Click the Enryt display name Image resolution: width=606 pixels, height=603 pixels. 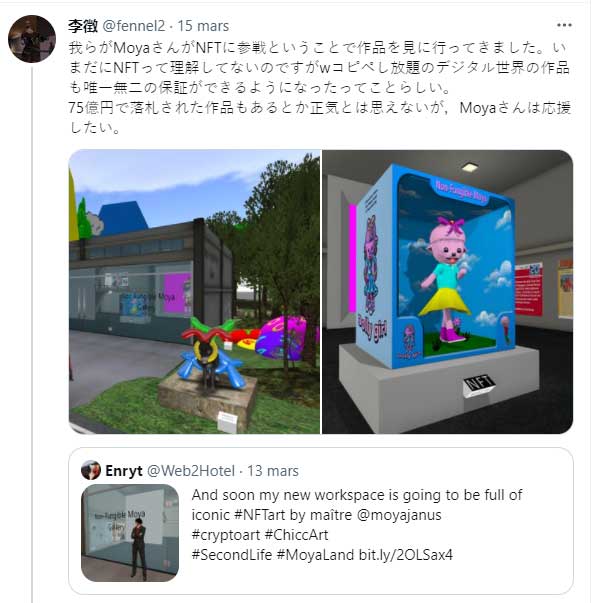pyautogui.click(x=124, y=471)
